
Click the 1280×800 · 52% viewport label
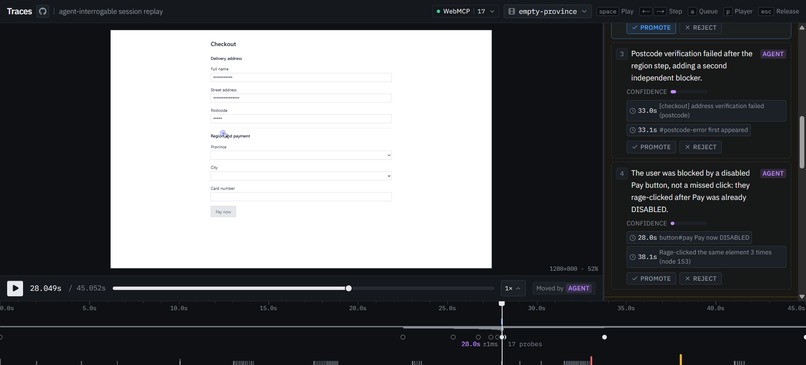(x=573, y=269)
